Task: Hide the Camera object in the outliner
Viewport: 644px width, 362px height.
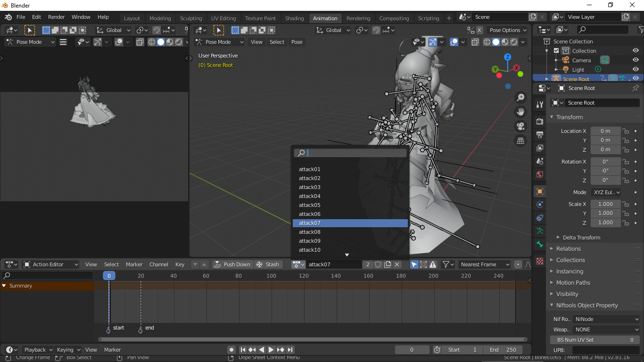Action: point(636,60)
